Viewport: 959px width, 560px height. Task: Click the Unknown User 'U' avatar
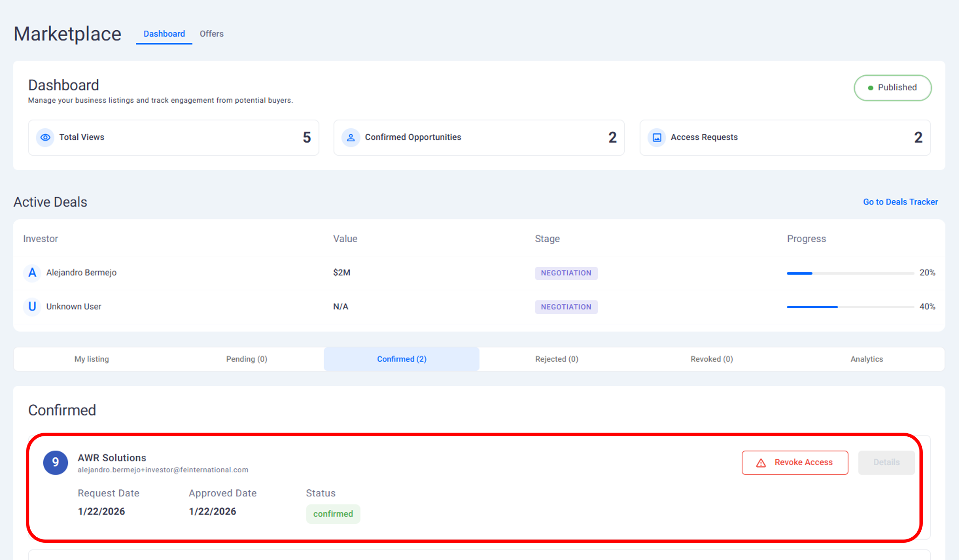[x=32, y=307]
